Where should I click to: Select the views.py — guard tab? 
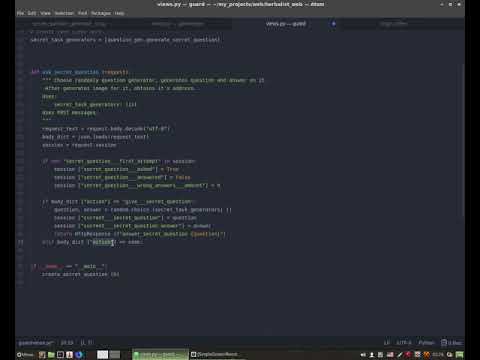click(286, 24)
